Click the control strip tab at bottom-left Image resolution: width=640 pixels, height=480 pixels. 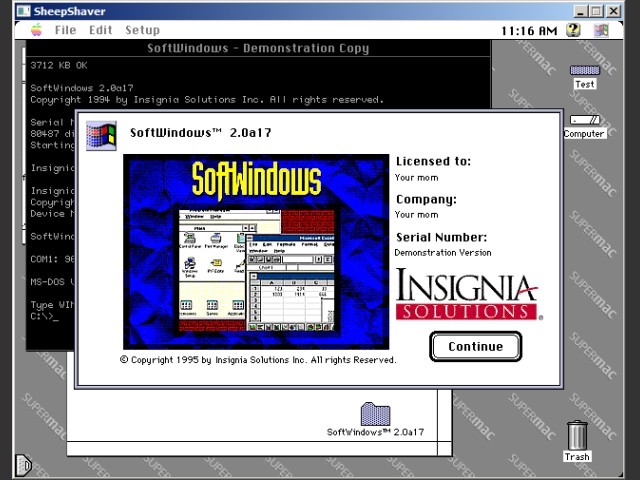(x=23, y=464)
